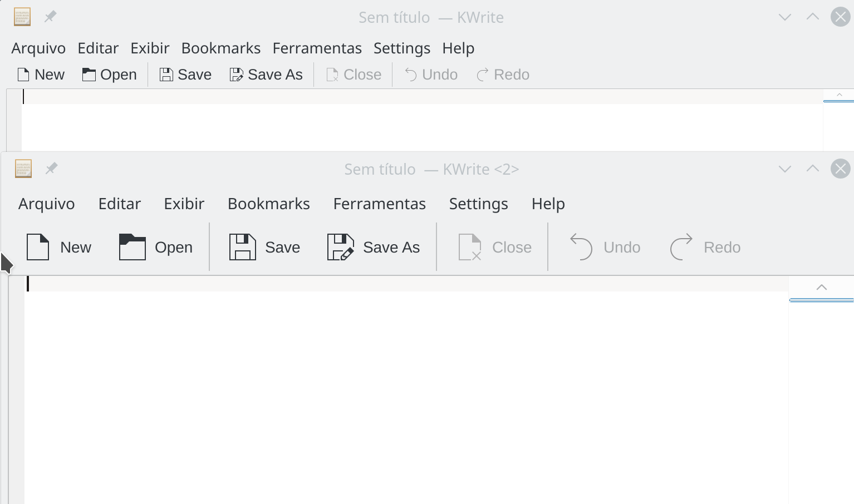Click New document icon in KWrite <2> window
The height and width of the screenshot is (504, 854).
(x=38, y=247)
